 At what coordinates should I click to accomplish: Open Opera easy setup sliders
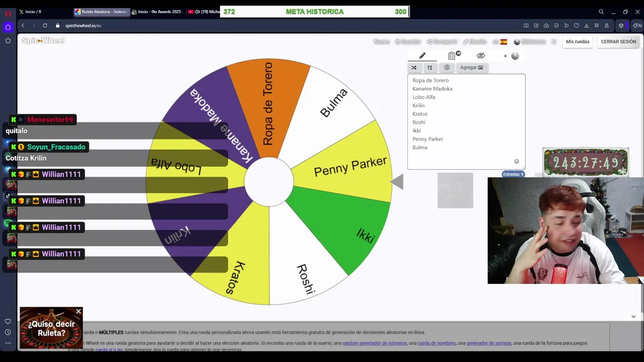tap(597, 26)
